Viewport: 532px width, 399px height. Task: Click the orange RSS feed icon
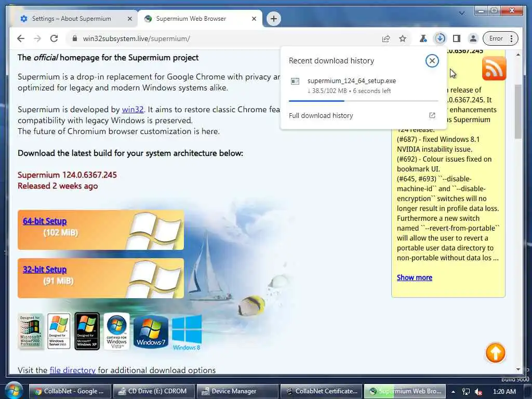[x=494, y=69]
